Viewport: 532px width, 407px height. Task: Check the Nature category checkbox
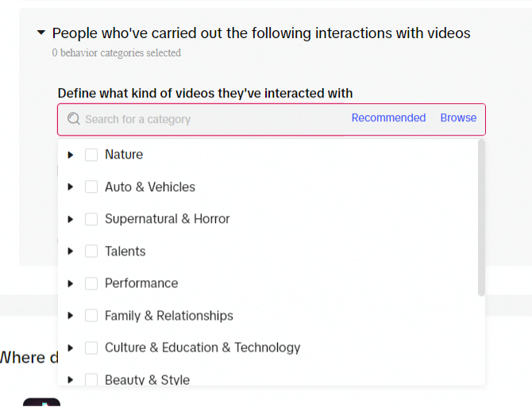(91, 155)
